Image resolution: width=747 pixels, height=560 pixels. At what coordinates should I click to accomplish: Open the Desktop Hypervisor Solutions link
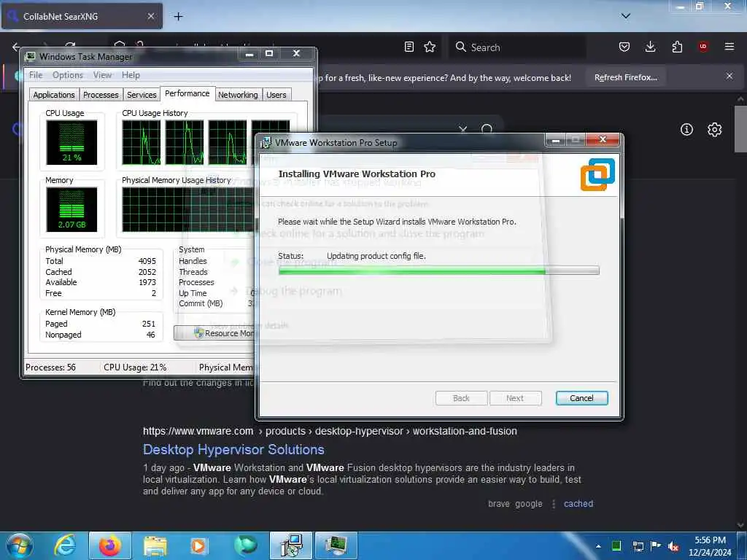click(x=233, y=449)
